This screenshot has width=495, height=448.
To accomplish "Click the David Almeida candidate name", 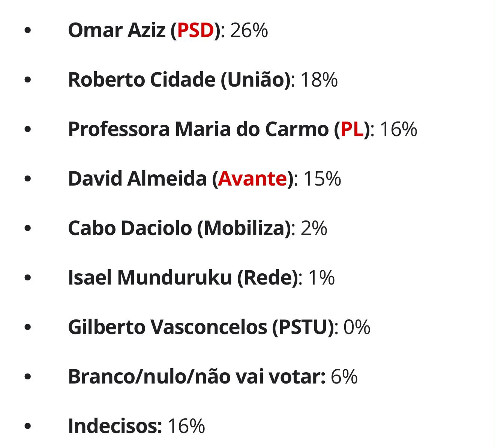I will (137, 179).
